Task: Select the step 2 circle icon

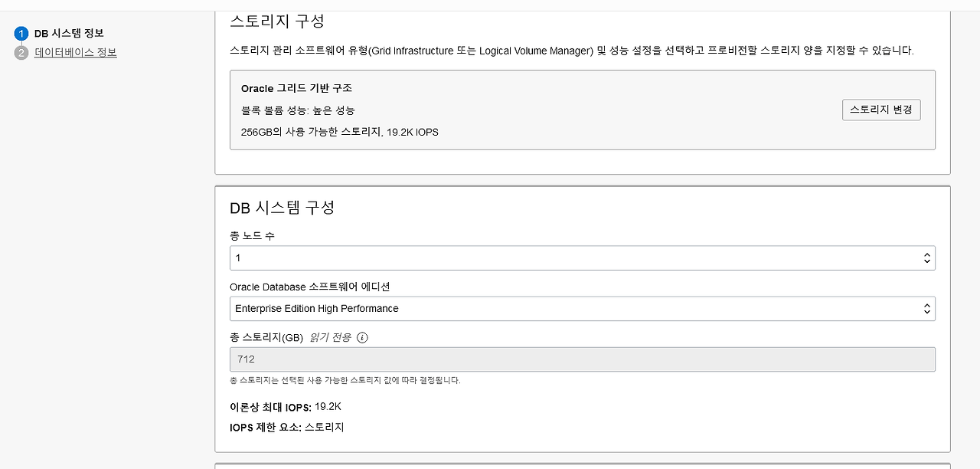Action: click(x=21, y=53)
